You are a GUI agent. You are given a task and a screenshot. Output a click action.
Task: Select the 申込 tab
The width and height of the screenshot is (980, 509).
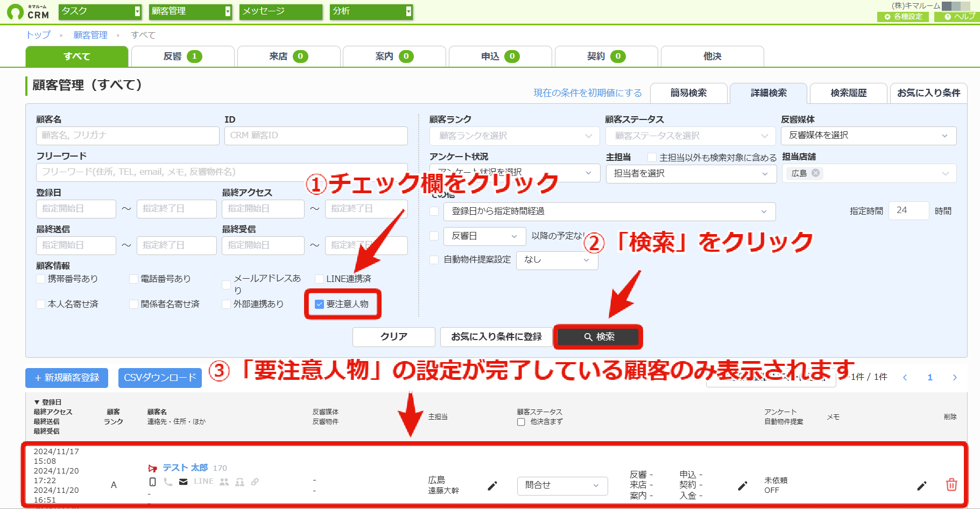click(500, 56)
